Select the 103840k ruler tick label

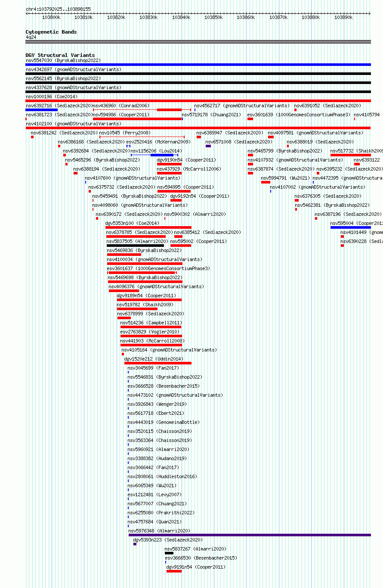click(x=181, y=17)
